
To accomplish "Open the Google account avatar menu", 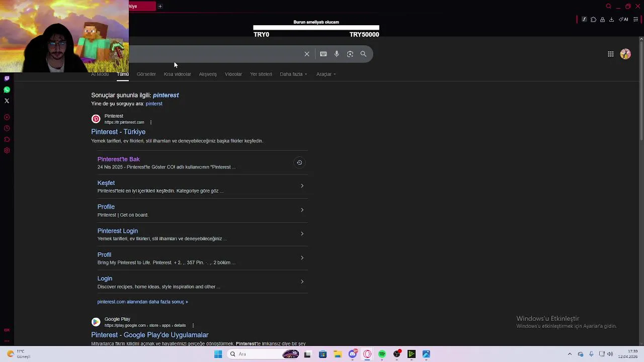I will 625,54.
